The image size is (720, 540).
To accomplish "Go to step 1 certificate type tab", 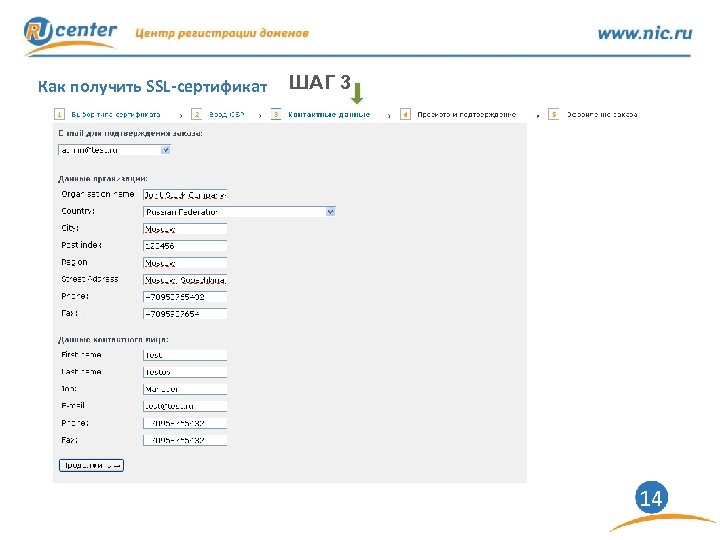I will pos(116,114).
